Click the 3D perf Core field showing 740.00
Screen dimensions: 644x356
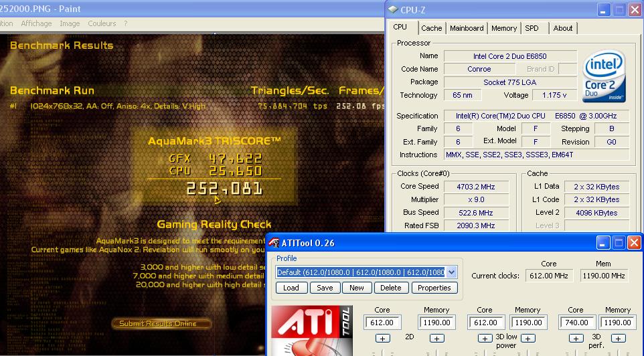click(577, 323)
